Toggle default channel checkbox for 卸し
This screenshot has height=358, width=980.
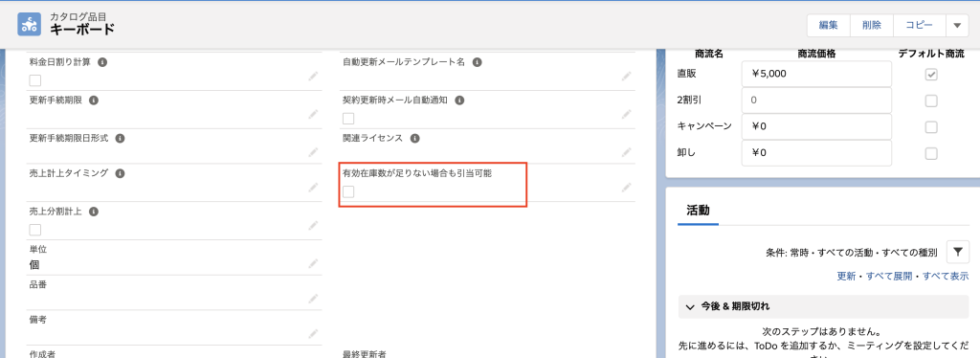[931, 153]
